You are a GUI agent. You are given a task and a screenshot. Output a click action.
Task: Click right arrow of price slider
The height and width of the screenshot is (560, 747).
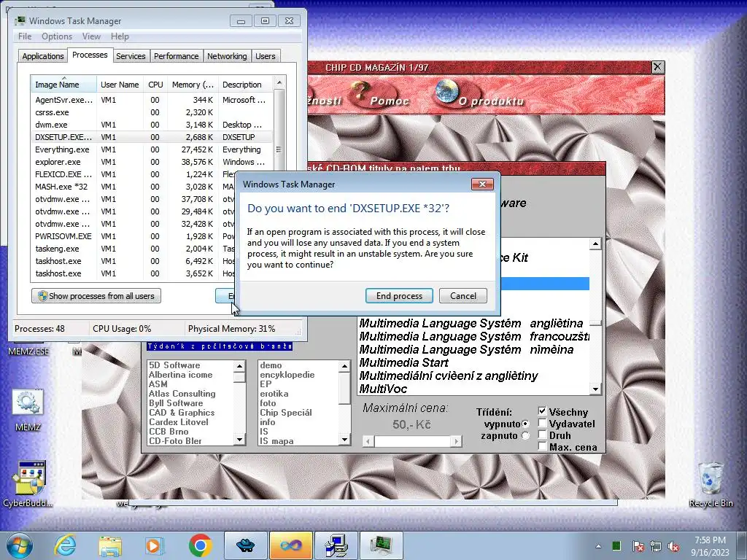pos(457,441)
